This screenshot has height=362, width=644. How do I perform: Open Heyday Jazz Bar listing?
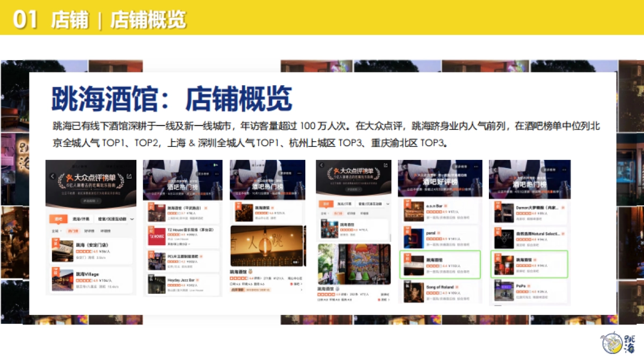181,284
